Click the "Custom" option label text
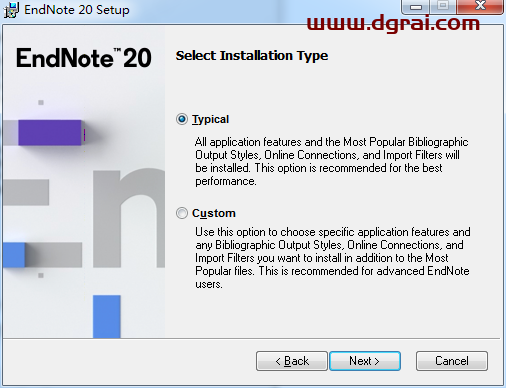The width and height of the screenshot is (506, 388). [214, 213]
